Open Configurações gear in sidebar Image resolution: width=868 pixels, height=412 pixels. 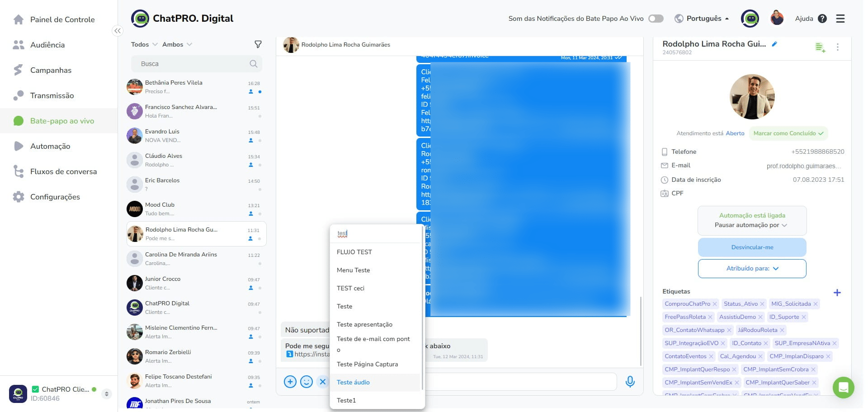coord(19,197)
